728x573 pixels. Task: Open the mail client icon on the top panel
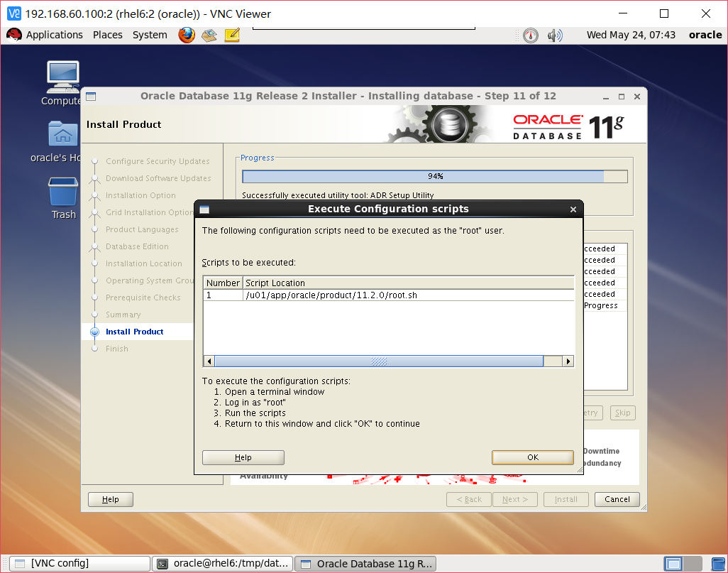(x=209, y=34)
